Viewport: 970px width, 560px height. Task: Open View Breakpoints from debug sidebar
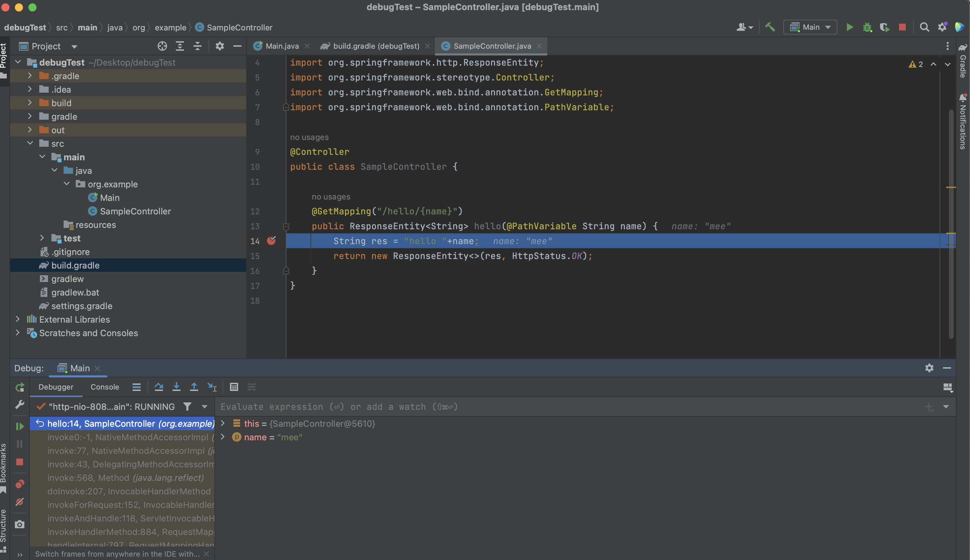tap(20, 484)
